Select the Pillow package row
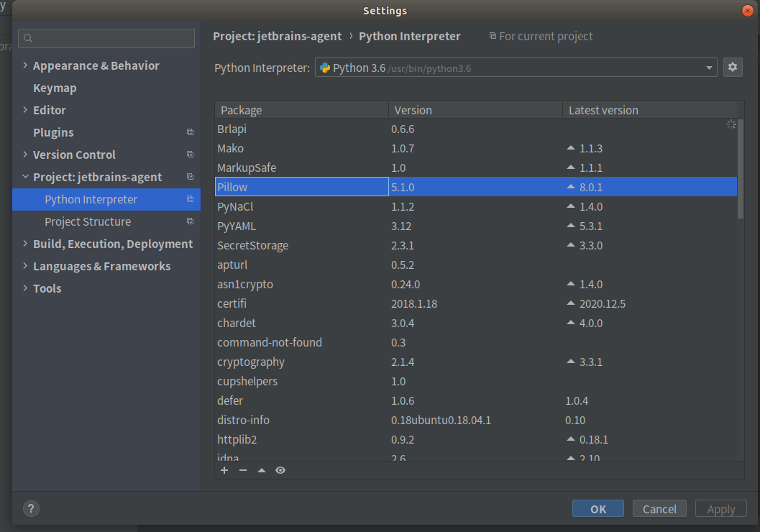This screenshot has height=532, width=760. [476, 187]
